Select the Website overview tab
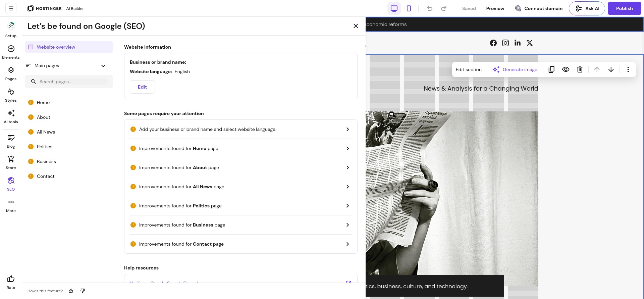The height and width of the screenshot is (299, 644). 69,47
